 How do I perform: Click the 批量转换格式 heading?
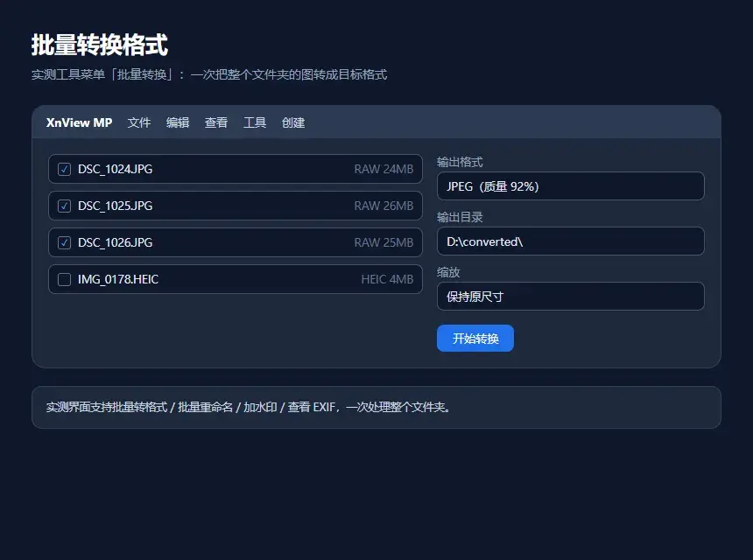pos(100,45)
